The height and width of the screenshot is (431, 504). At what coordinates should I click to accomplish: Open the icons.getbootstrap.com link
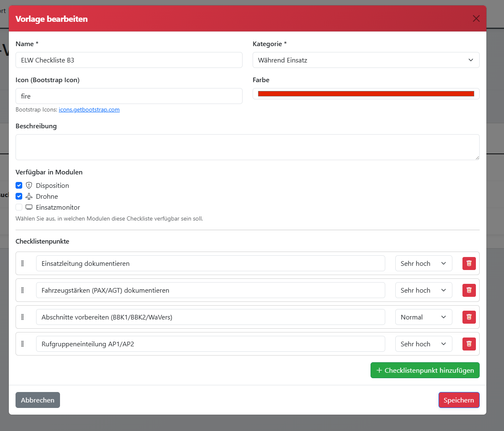(x=89, y=109)
